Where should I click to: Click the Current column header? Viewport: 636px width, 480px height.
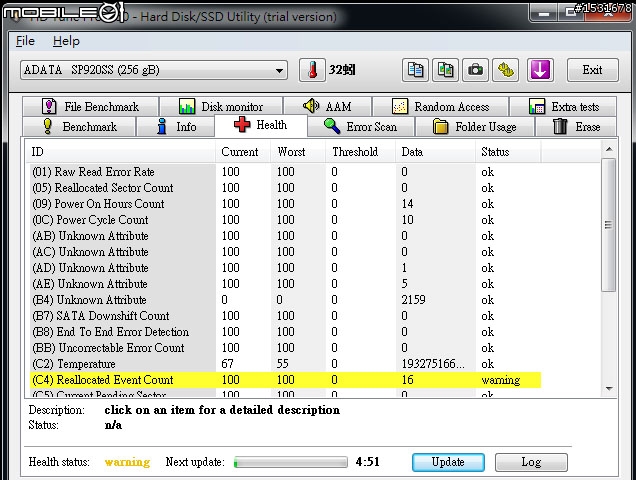tap(243, 152)
